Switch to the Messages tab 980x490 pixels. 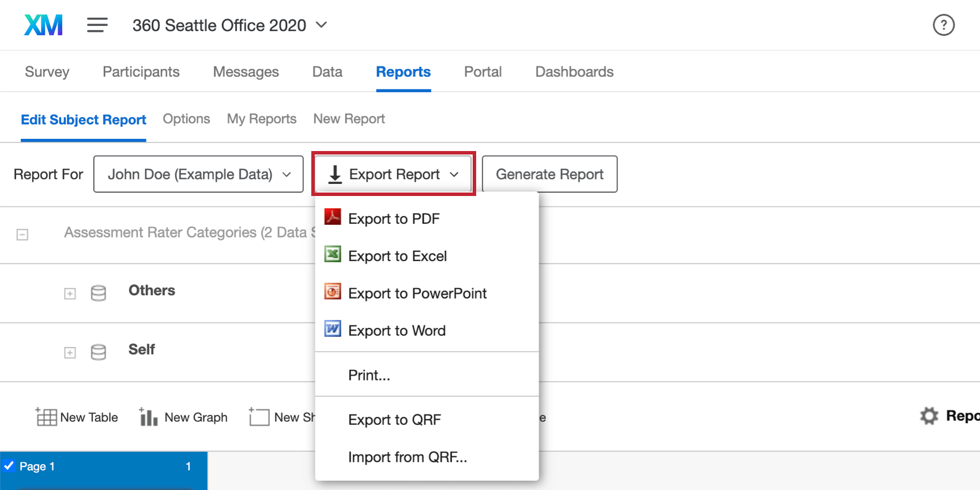pos(246,71)
